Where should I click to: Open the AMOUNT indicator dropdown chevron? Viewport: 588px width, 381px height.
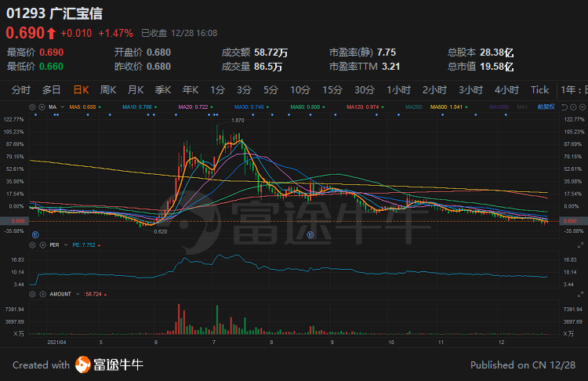pyautogui.click(x=78, y=295)
